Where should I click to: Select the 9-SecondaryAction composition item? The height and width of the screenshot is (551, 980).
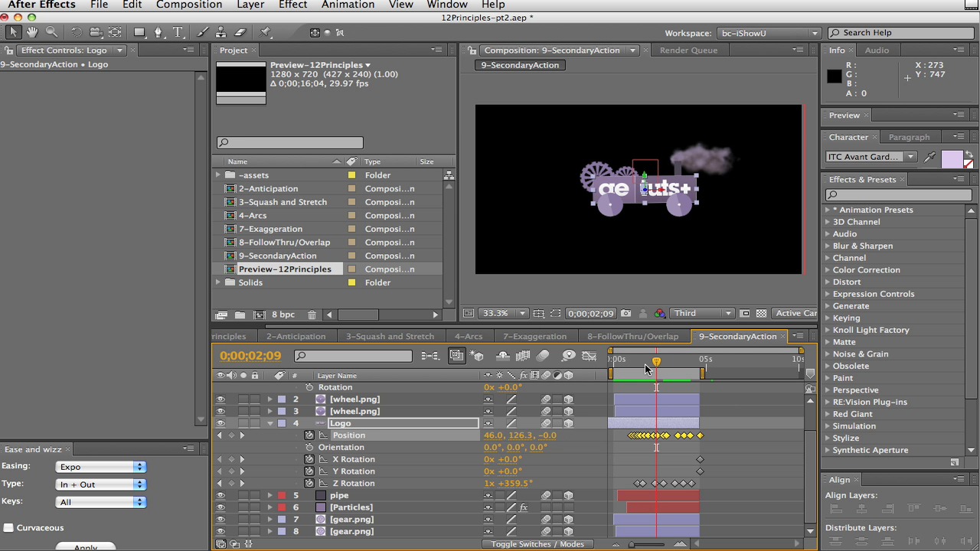click(x=277, y=256)
